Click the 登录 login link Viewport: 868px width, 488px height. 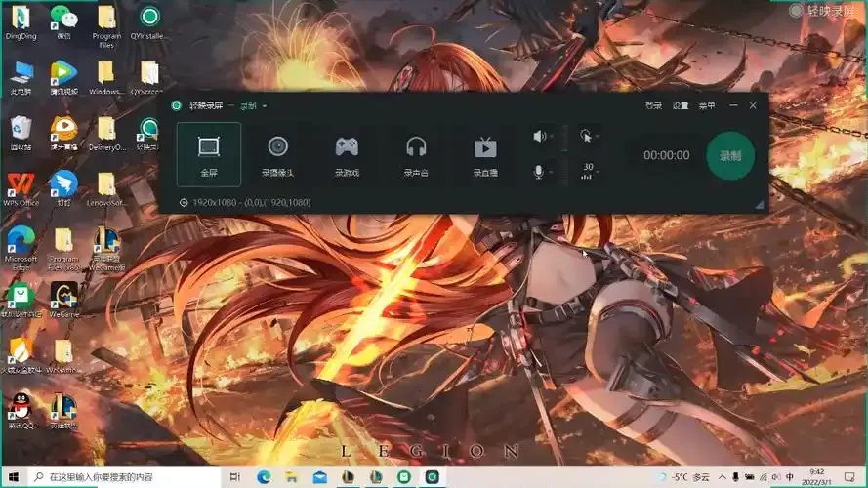click(x=654, y=105)
